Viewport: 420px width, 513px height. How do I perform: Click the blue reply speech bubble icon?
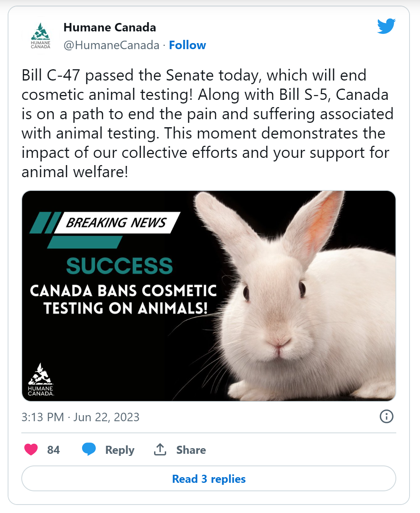point(89,449)
